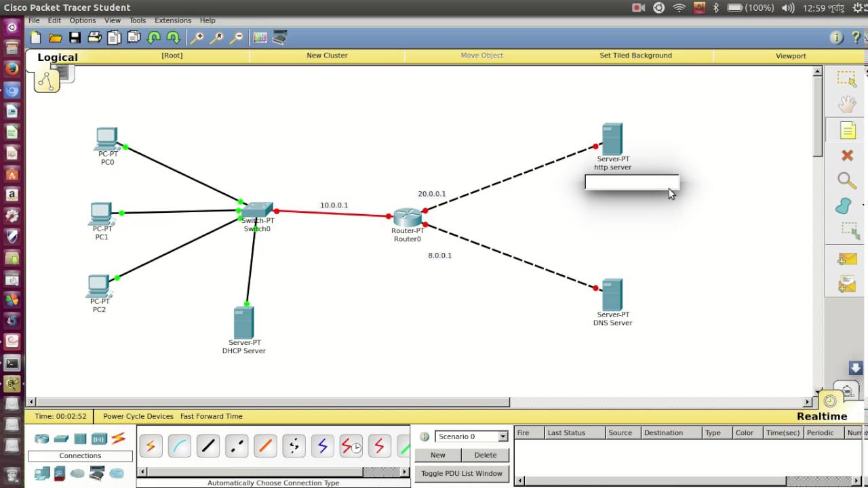The height and width of the screenshot is (488, 868).
Task: Click the http server device
Action: pyautogui.click(x=612, y=139)
